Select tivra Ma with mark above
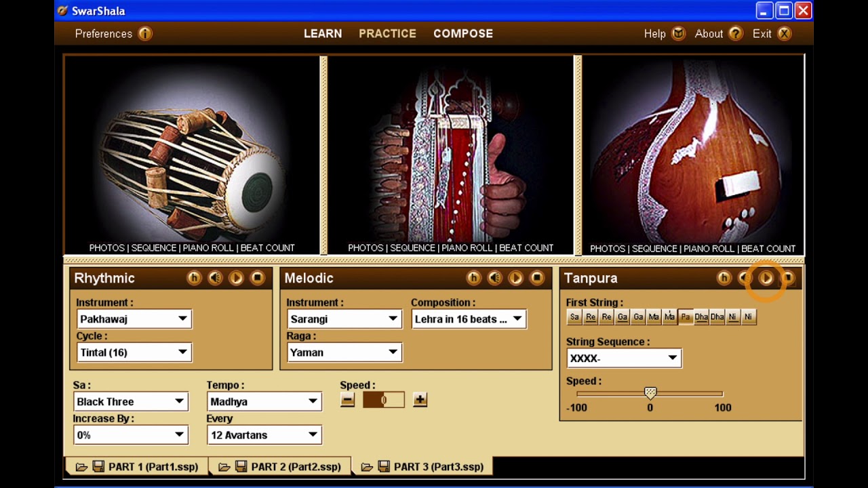The width and height of the screenshot is (868, 488). (669, 317)
